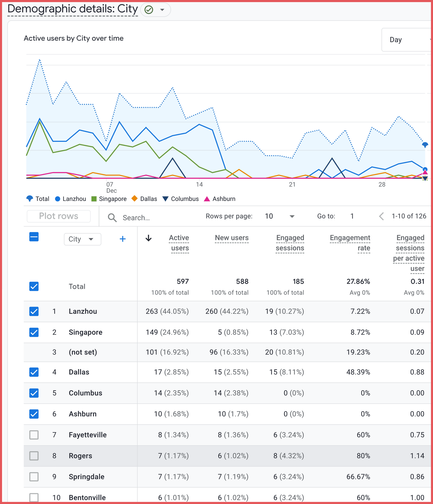The image size is (433, 504).
Task: Click the sort descending arrow icon
Action: tap(148, 238)
